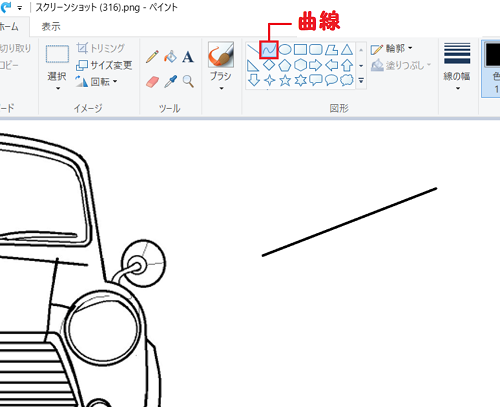Click the Redo arrow in title bar
Viewport: 500px width, 407px height.
(6, 7)
